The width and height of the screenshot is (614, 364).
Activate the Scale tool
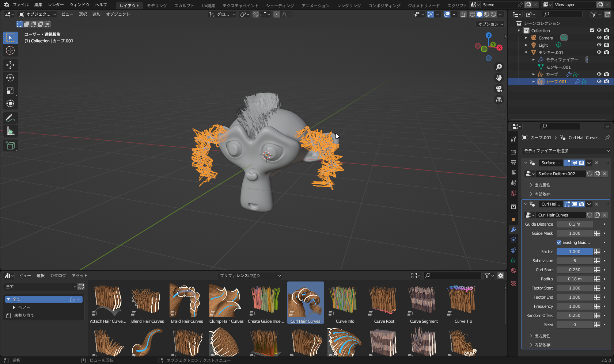point(10,91)
